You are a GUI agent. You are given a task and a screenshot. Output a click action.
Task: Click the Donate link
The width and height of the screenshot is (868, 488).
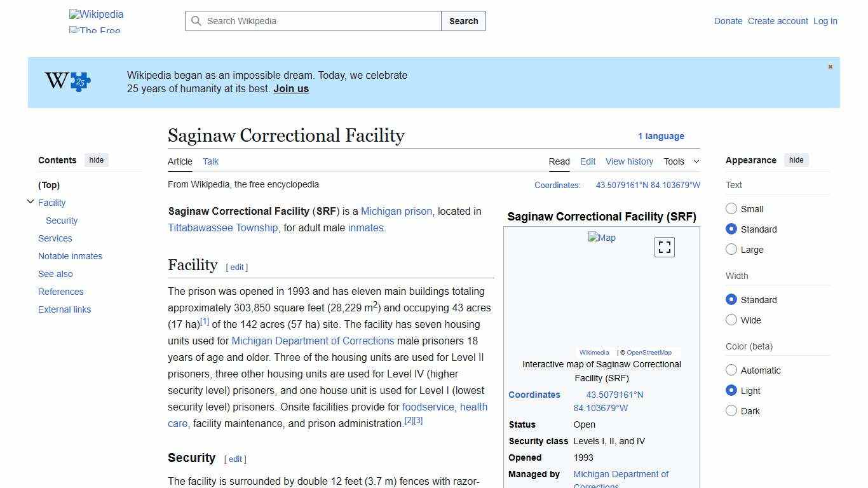728,21
